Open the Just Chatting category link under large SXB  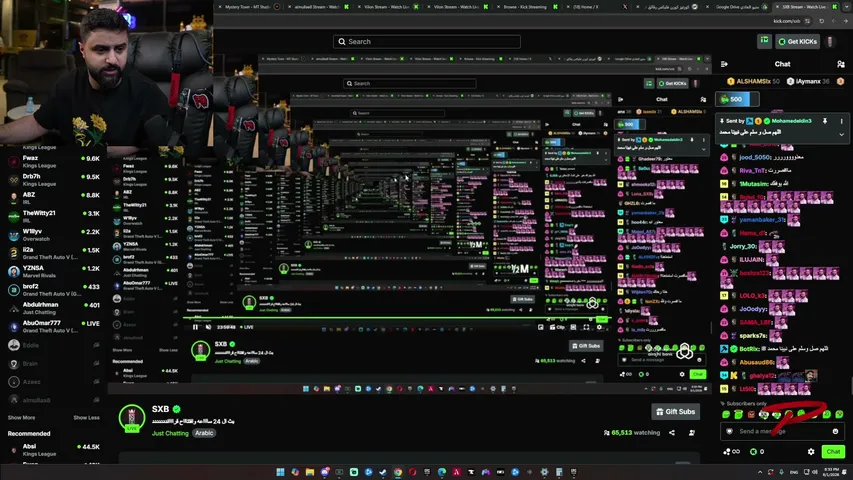(170, 433)
